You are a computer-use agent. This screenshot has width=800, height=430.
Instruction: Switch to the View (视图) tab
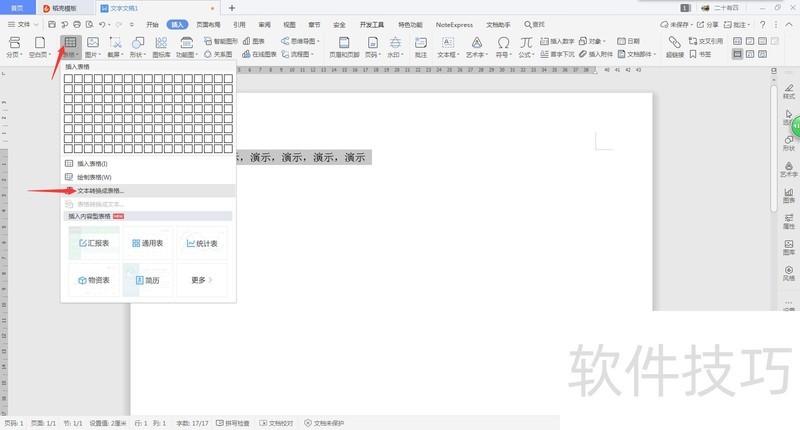tap(289, 24)
